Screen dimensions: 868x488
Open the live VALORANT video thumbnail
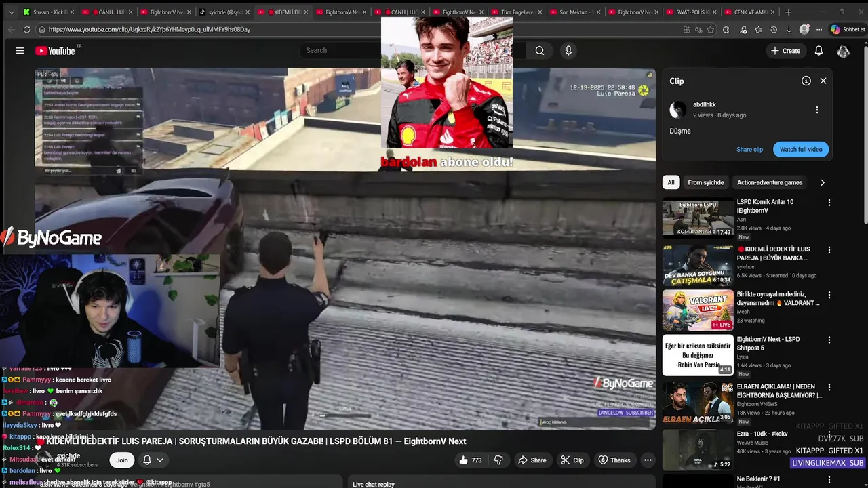pyautogui.click(x=698, y=310)
